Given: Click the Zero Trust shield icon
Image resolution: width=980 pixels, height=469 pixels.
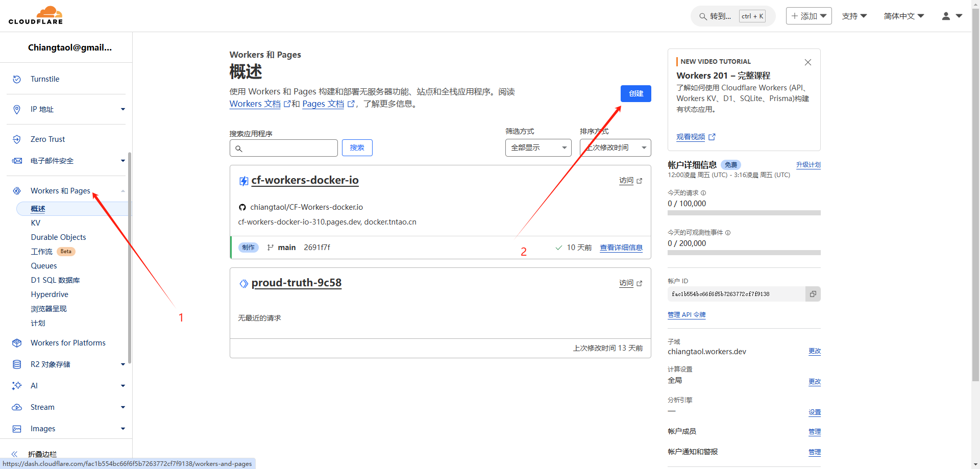Looking at the screenshot, I should click(x=17, y=139).
